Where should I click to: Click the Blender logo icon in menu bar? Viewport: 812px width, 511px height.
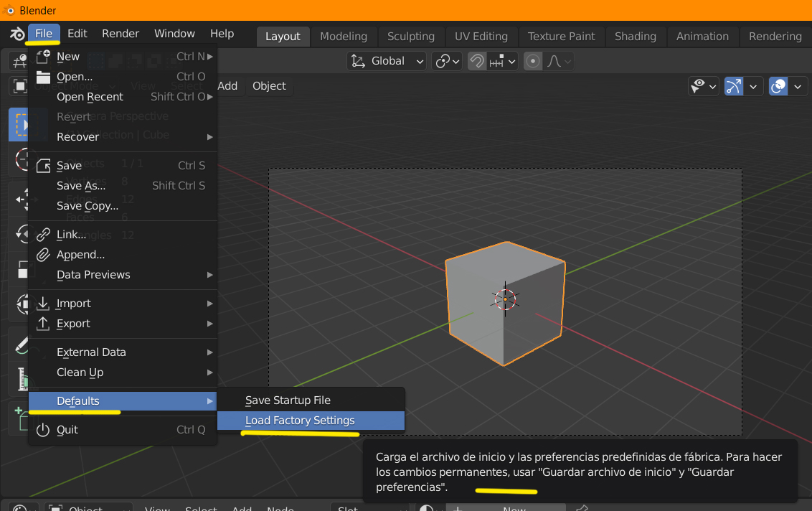pos(16,34)
